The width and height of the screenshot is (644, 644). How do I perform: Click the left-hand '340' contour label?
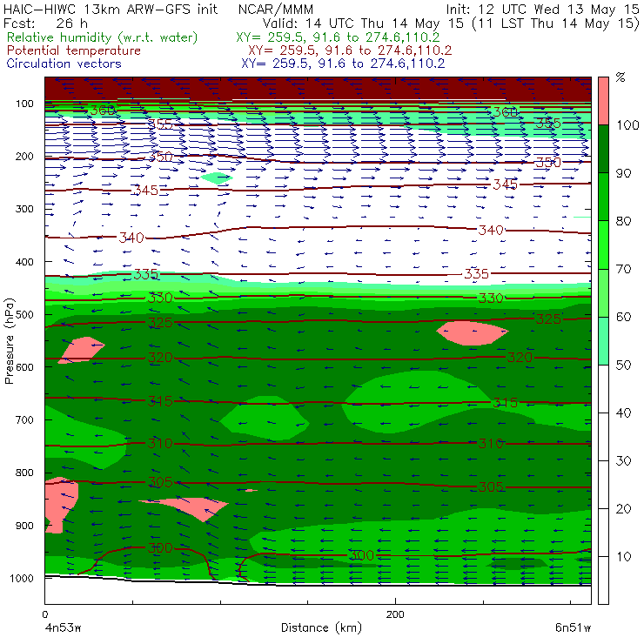pos(131,238)
